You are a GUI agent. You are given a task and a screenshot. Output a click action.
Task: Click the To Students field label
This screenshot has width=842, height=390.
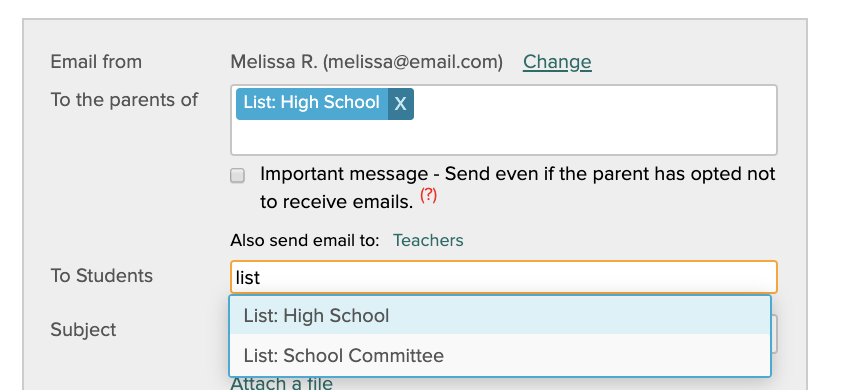(x=101, y=276)
